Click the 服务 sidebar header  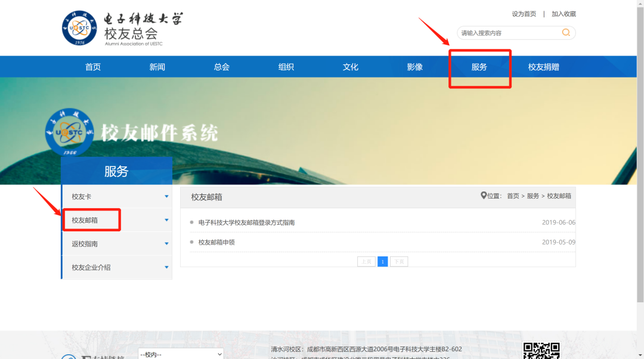117,171
